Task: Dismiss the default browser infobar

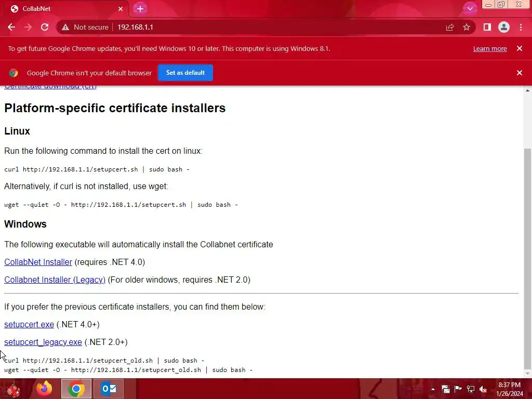Action: (520, 73)
